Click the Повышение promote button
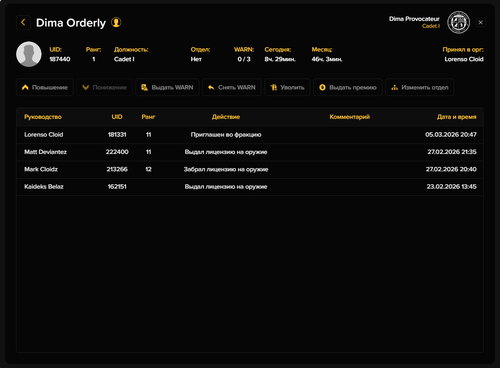This screenshot has height=368, width=500. point(45,87)
